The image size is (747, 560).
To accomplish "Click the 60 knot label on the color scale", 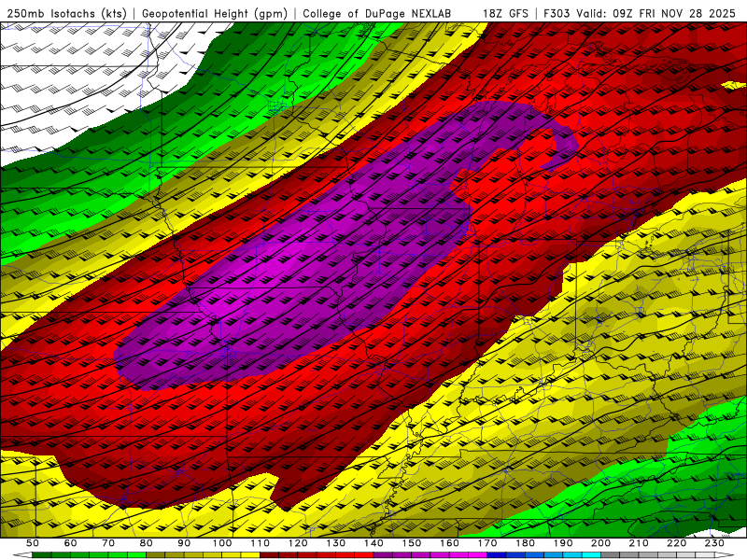I will [70, 543].
